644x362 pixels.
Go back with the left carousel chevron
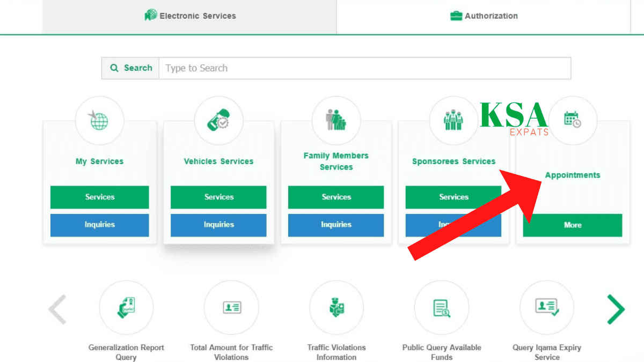tap(57, 309)
